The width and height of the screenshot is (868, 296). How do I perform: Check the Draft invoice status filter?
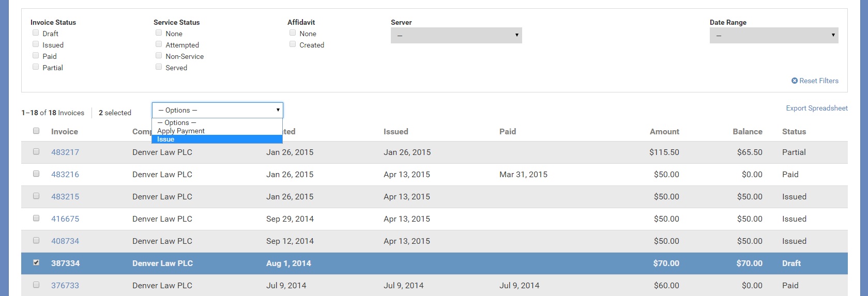tap(36, 33)
